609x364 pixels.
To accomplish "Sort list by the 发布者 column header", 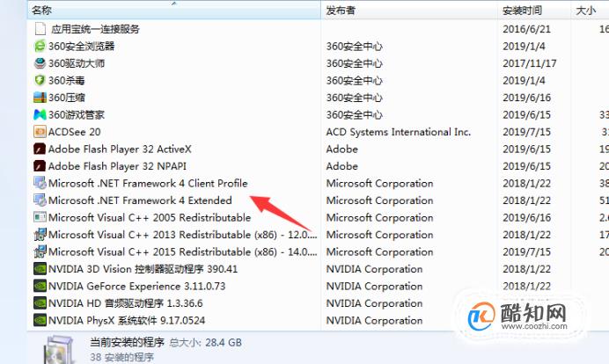I will click(409, 10).
